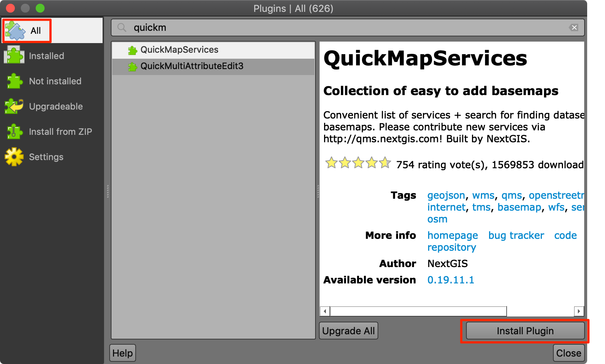Image resolution: width=605 pixels, height=364 pixels.
Task: Open the qms tag link
Action: pyautogui.click(x=512, y=195)
